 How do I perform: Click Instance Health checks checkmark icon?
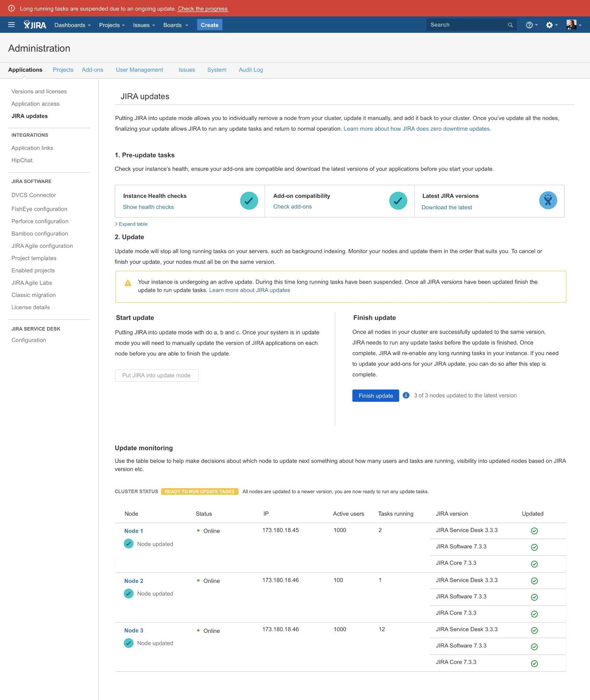[249, 201]
